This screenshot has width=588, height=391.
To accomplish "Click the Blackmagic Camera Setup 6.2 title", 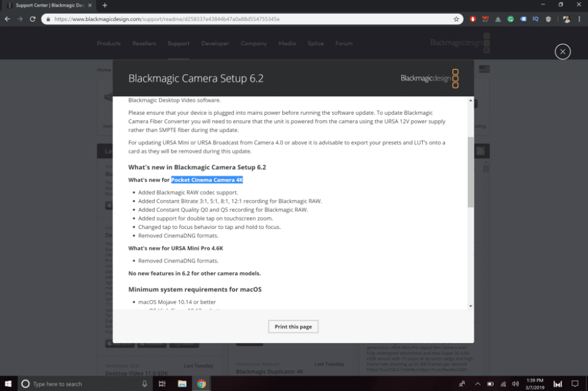I will coord(196,78).
